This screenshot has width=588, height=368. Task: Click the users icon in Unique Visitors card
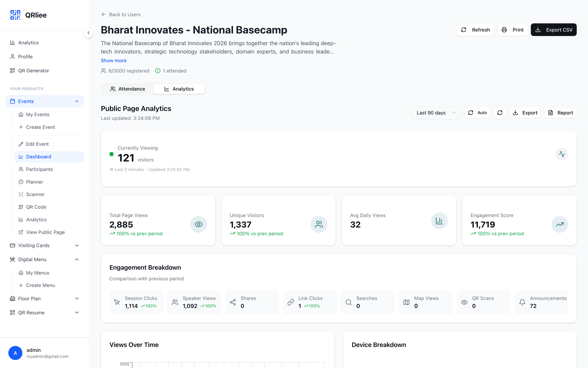pyautogui.click(x=319, y=224)
